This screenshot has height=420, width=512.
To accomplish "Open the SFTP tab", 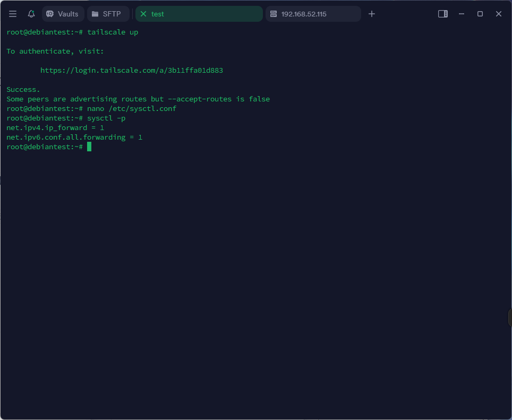I will coord(108,14).
